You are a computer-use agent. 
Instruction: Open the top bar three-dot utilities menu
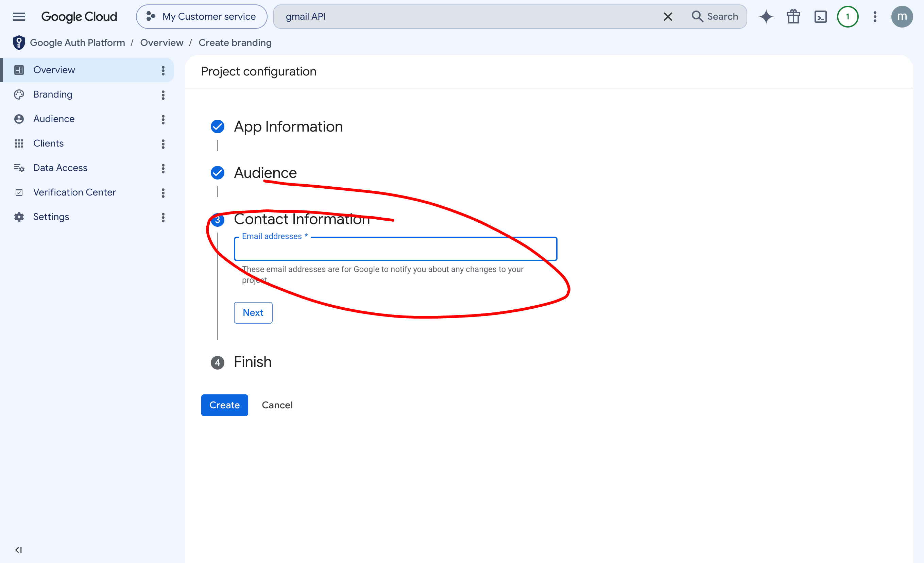874,17
